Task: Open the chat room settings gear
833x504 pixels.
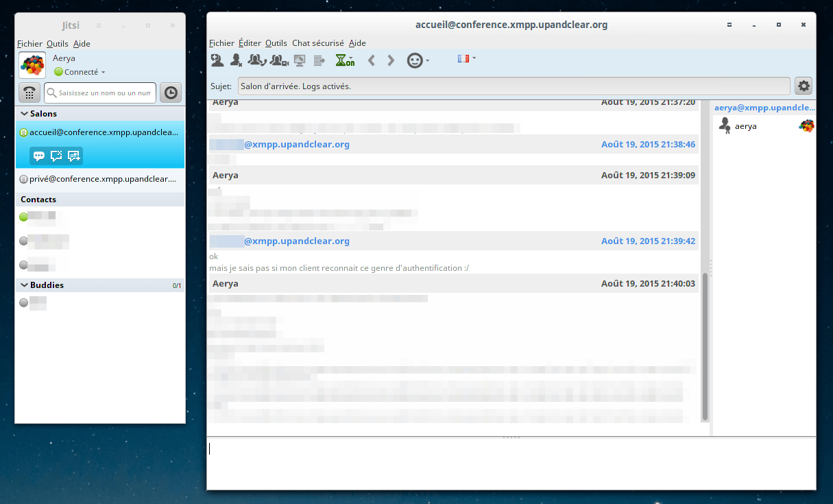Action: [x=804, y=86]
